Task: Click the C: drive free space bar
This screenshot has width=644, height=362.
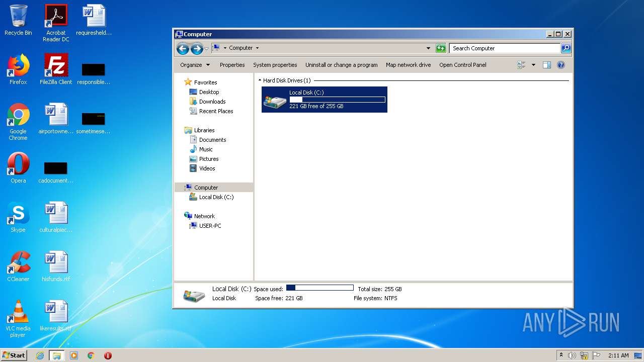Action: pyautogui.click(x=337, y=100)
